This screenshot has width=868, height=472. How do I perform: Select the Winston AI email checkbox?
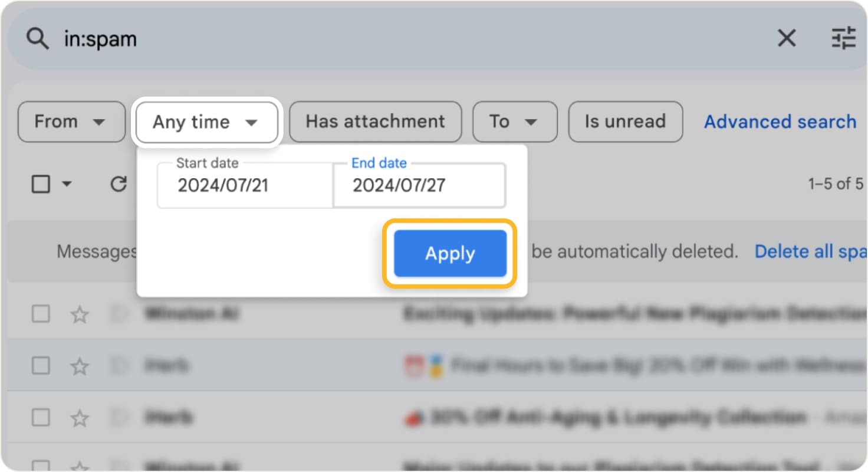click(x=40, y=314)
